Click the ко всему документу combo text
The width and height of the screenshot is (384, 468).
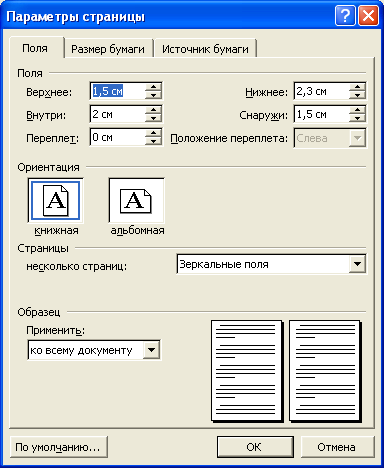(81, 350)
